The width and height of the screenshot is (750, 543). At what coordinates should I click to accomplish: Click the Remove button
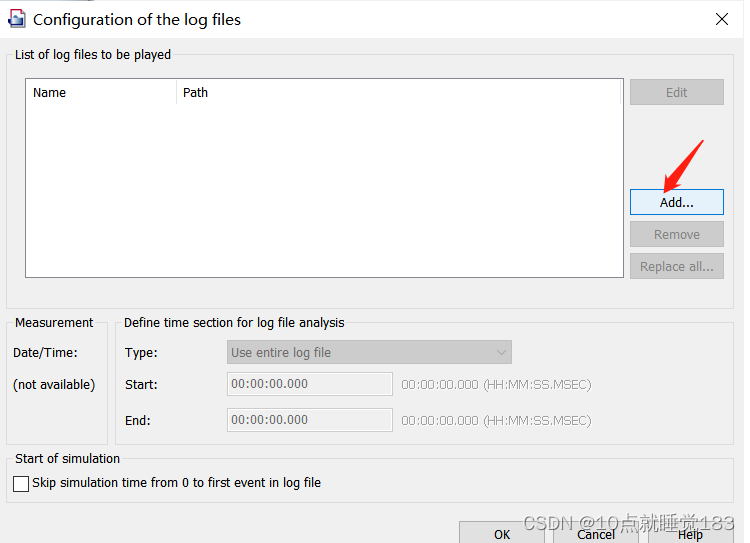coord(676,234)
